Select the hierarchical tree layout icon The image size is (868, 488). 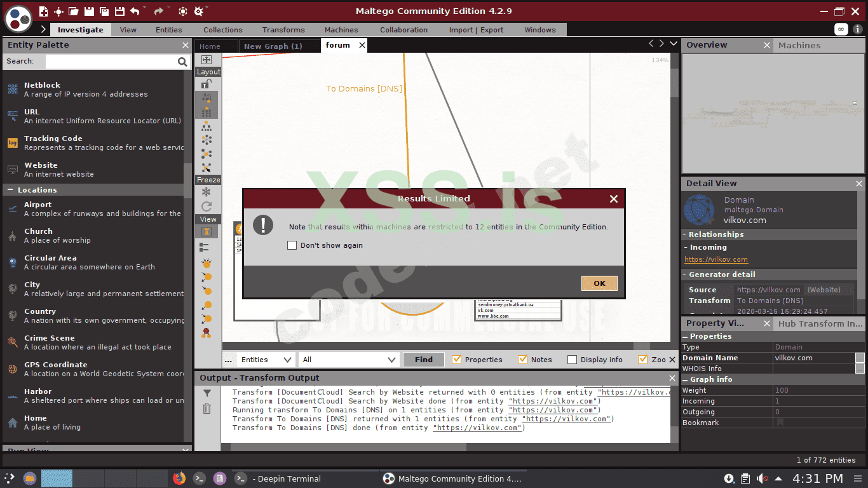tap(207, 126)
